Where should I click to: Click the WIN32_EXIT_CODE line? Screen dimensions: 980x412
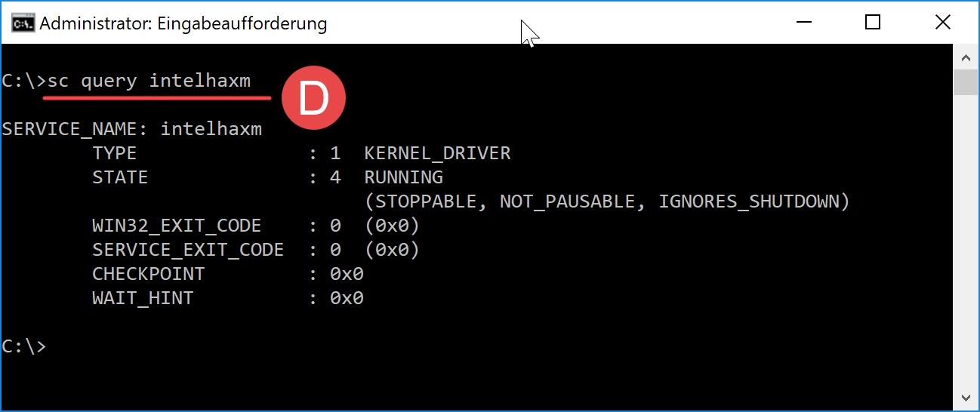pos(256,226)
